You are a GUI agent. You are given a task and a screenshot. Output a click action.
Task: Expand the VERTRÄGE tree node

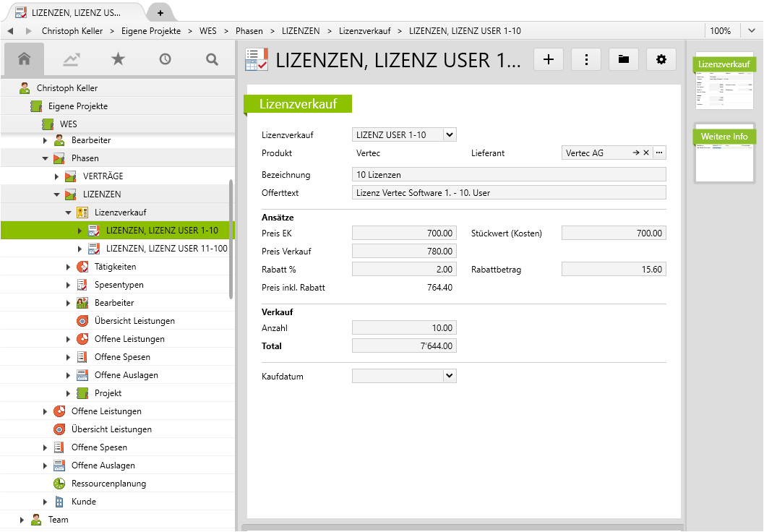[x=57, y=176]
